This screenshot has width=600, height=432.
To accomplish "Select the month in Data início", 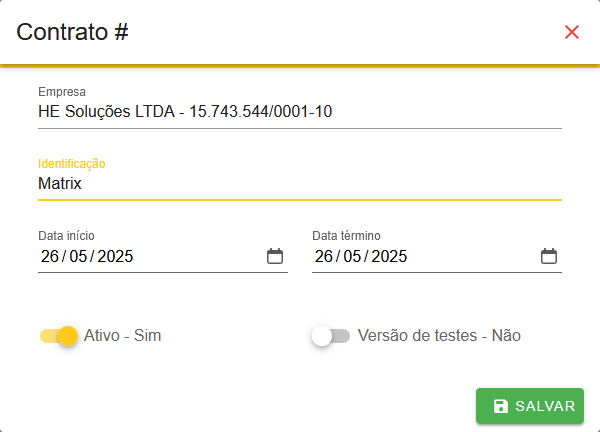I will (x=78, y=256).
